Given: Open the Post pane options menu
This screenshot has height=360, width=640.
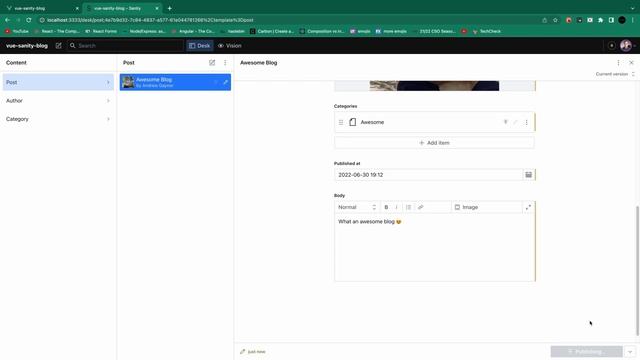Looking at the screenshot, I should click(x=225, y=62).
